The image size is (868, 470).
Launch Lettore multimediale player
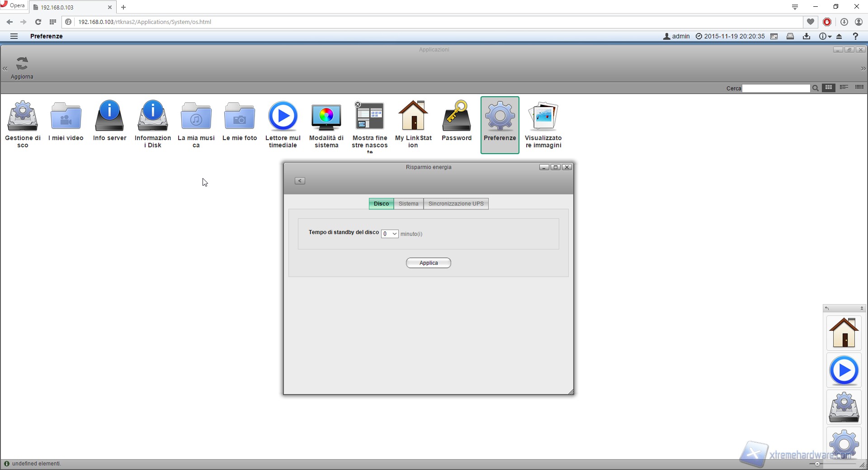283,117
